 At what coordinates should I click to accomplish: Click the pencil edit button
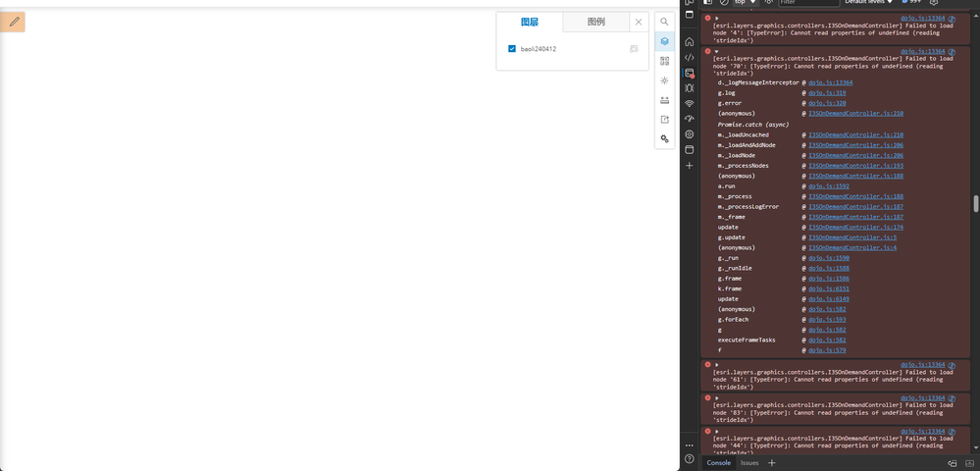coord(13,22)
